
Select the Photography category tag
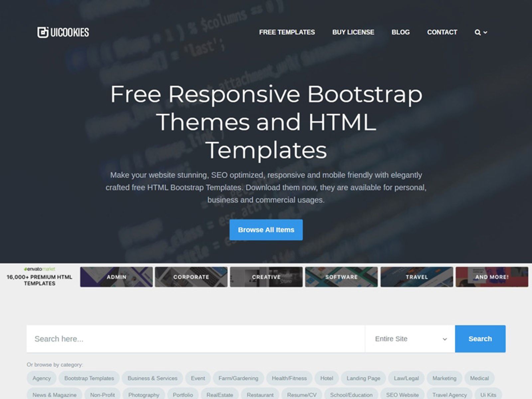click(144, 394)
